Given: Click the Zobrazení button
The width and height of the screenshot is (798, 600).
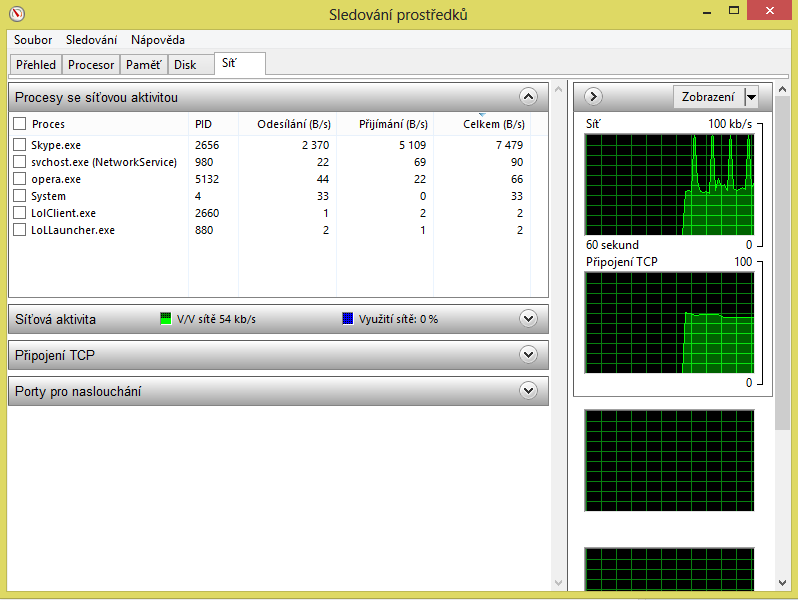Looking at the screenshot, I should tap(708, 97).
